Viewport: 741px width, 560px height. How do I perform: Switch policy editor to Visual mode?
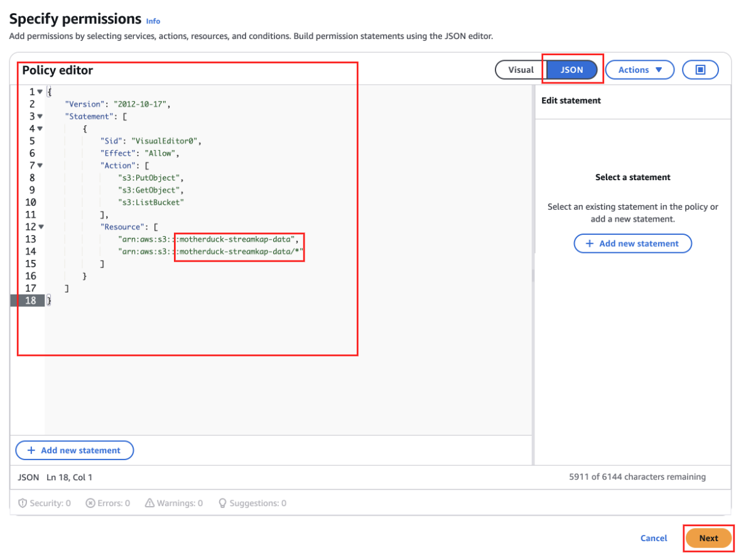point(521,70)
